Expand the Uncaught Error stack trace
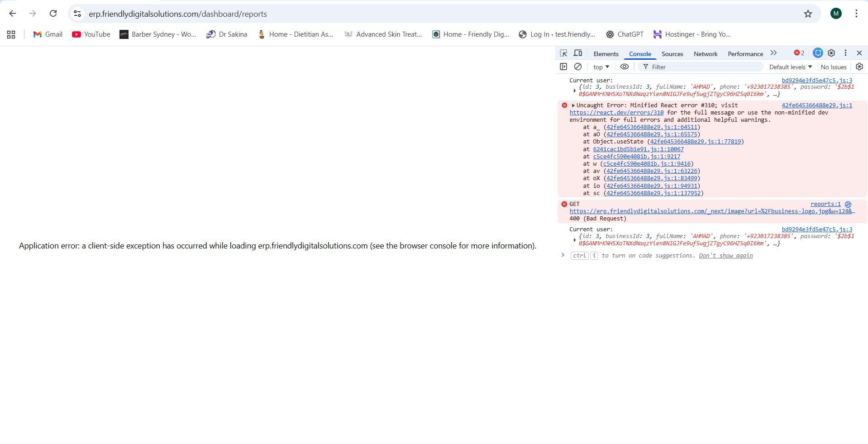868x444 pixels. pyautogui.click(x=573, y=105)
